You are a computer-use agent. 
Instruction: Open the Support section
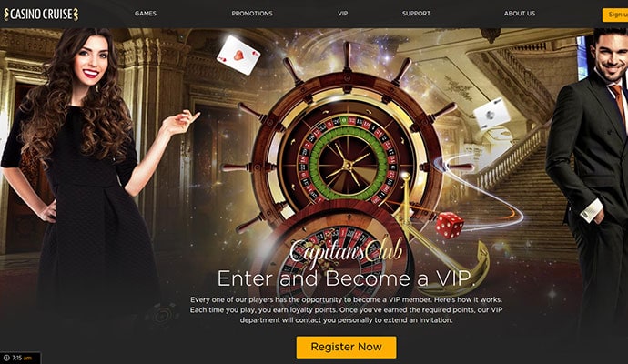(x=416, y=14)
